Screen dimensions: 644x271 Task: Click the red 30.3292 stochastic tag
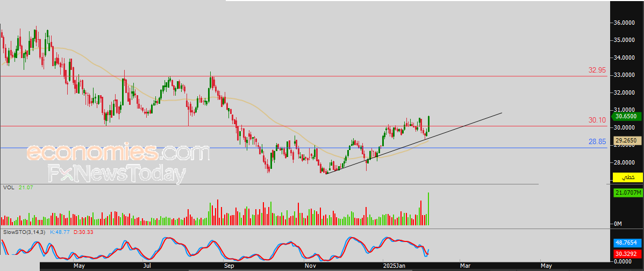(x=627, y=254)
